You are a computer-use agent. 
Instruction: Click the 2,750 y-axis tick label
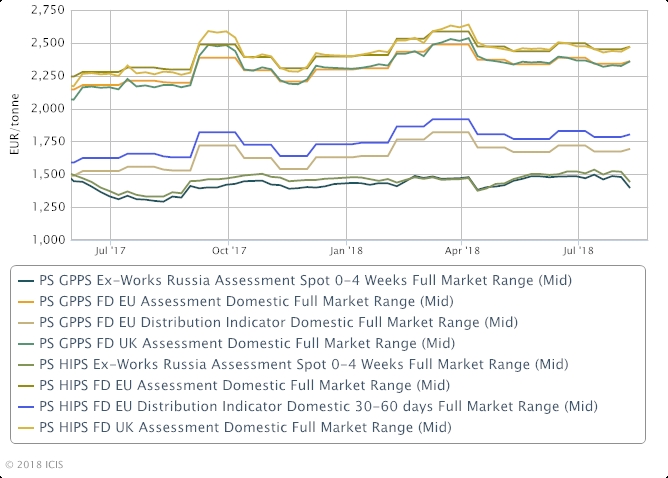[48, 10]
